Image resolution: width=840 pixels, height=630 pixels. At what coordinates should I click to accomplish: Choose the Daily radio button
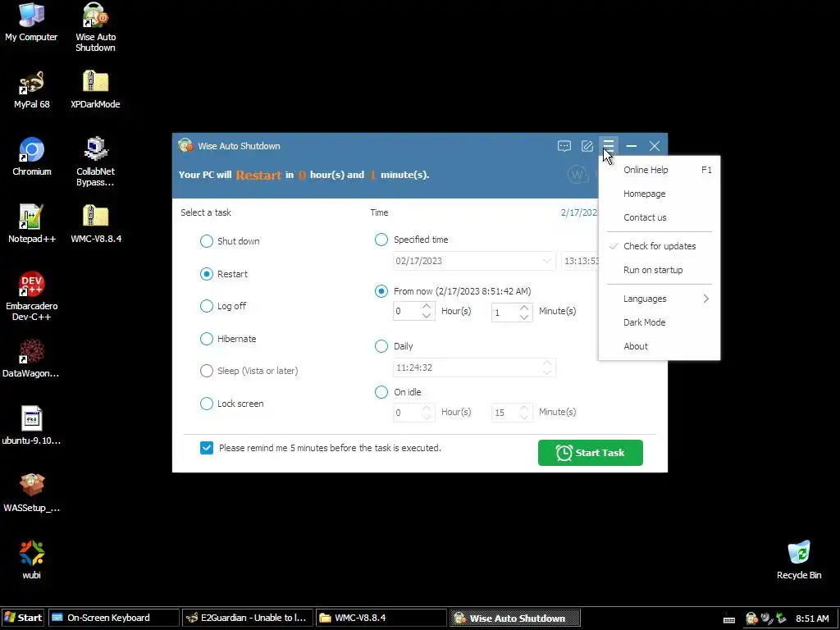tap(381, 346)
